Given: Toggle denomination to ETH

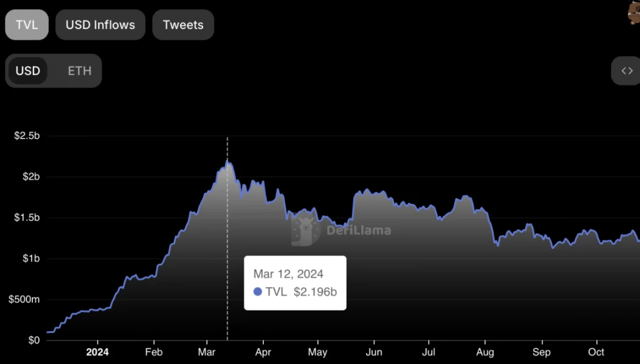Looking at the screenshot, I should tap(79, 70).
